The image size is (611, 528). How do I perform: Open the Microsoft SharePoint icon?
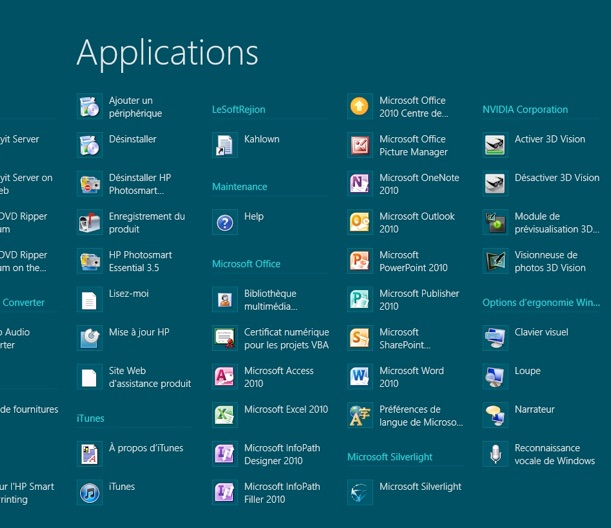coord(360,338)
